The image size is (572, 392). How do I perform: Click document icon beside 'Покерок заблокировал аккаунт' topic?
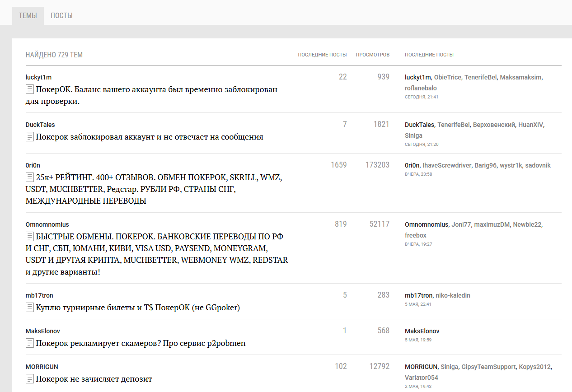pos(30,136)
